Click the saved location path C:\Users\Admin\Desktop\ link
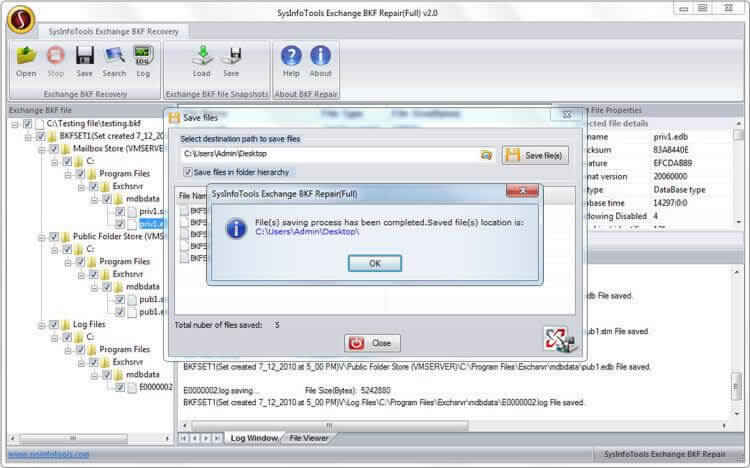 point(307,232)
